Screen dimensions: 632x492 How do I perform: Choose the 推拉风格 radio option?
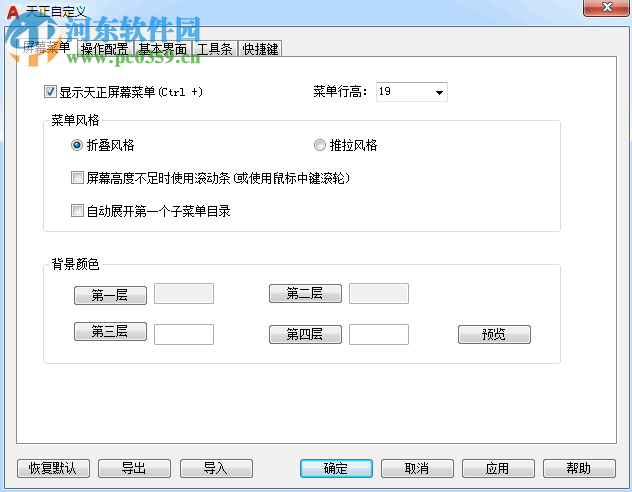click(x=320, y=145)
